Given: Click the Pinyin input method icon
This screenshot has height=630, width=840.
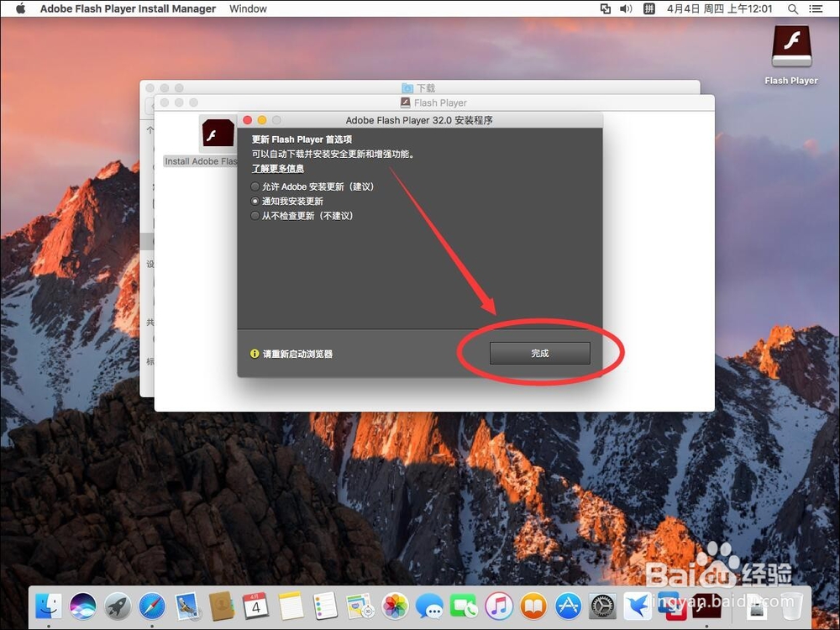Looking at the screenshot, I should 648,8.
